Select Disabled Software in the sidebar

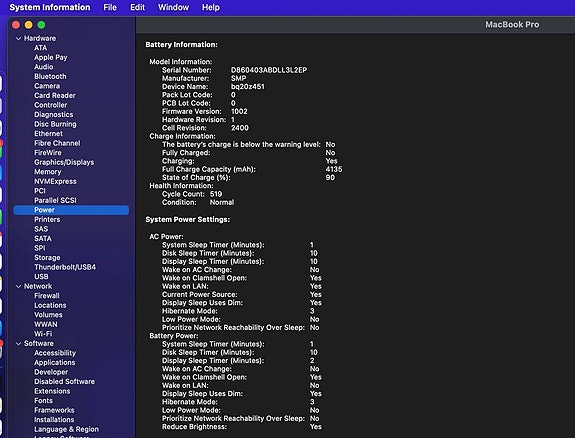pyautogui.click(x=65, y=382)
